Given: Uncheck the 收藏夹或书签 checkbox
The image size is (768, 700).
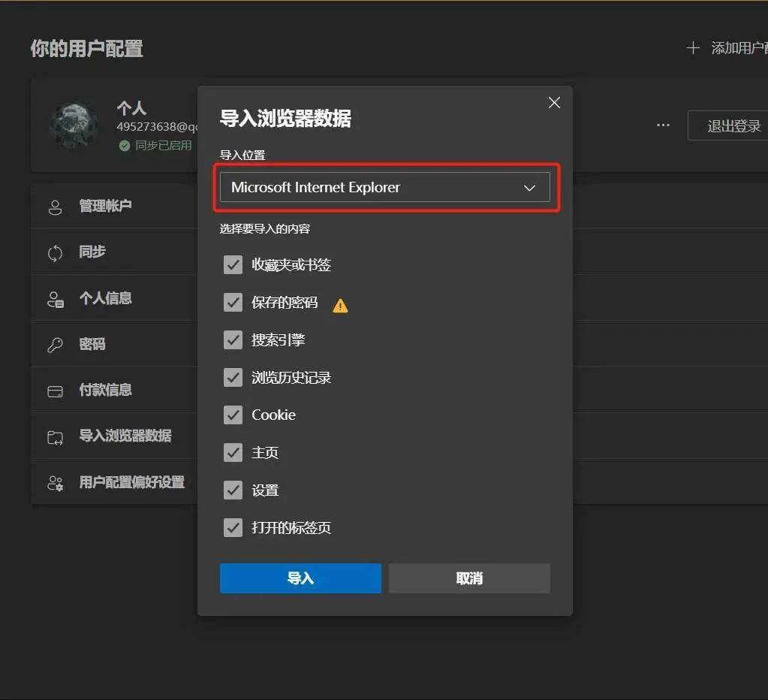Looking at the screenshot, I should pyautogui.click(x=233, y=264).
